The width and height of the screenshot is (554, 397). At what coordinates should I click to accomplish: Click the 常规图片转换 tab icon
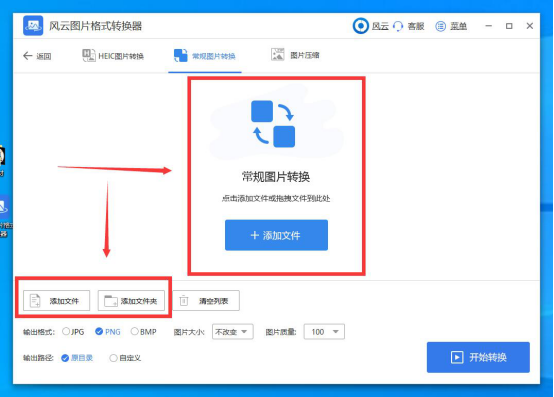tap(181, 55)
